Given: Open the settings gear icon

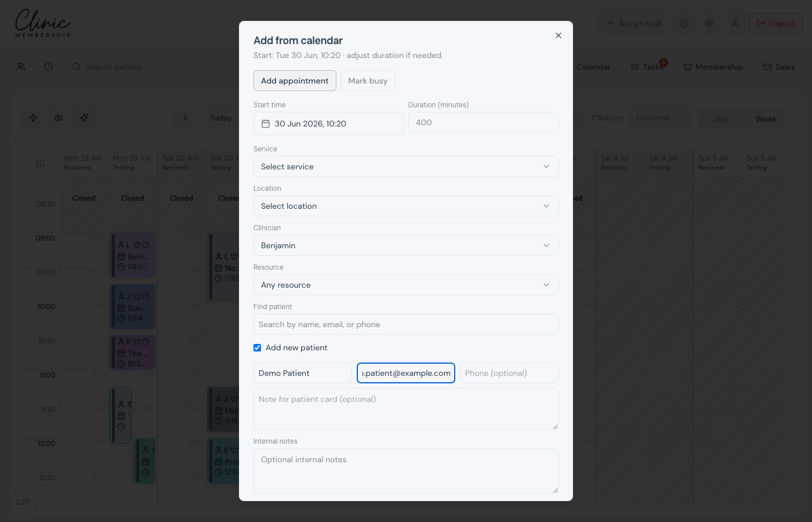Looking at the screenshot, I should tap(709, 23).
